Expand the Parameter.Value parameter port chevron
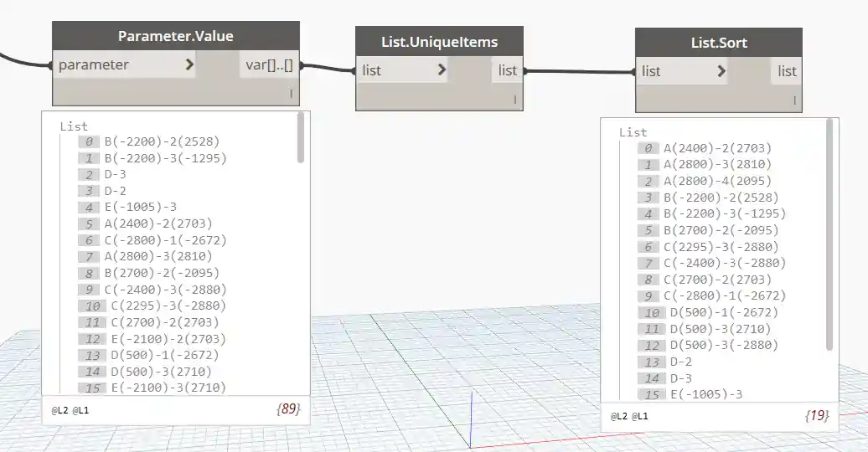The width and height of the screenshot is (868, 452). [x=189, y=64]
